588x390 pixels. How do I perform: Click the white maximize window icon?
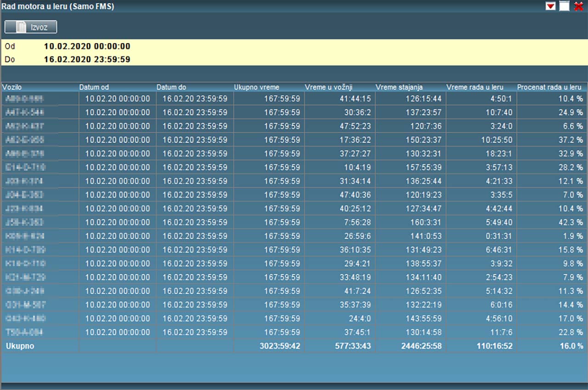click(564, 6)
